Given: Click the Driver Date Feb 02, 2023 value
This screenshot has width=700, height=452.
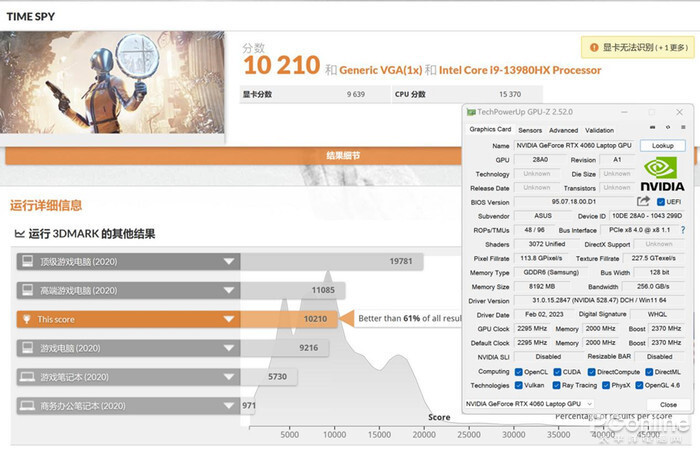Looking at the screenshot, I should coord(544,314).
